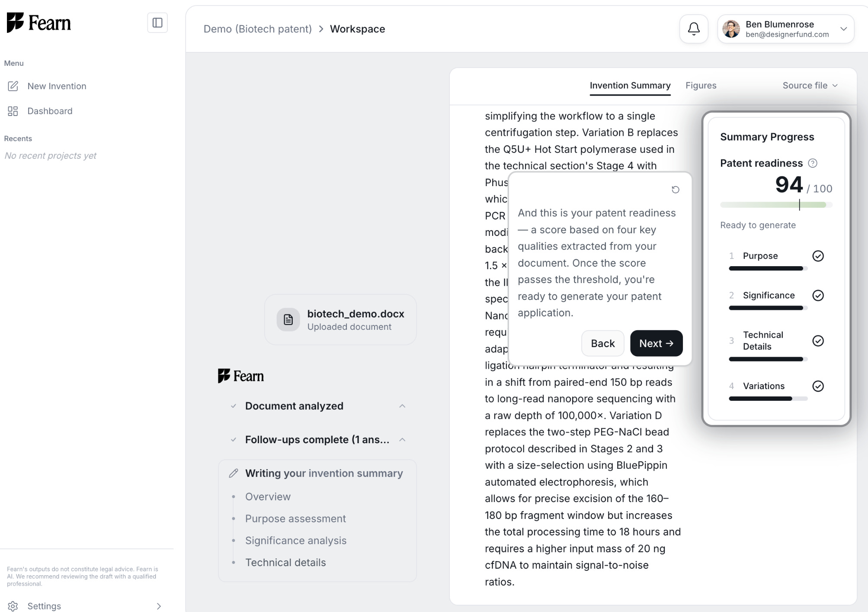This screenshot has width=868, height=612.
Task: Click the Purpose completion checkmark
Action: point(818,256)
